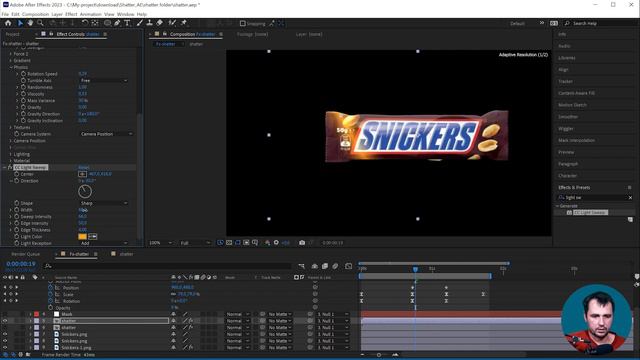Open the Full resolution dropdown
The image size is (640, 360).
tap(195, 243)
